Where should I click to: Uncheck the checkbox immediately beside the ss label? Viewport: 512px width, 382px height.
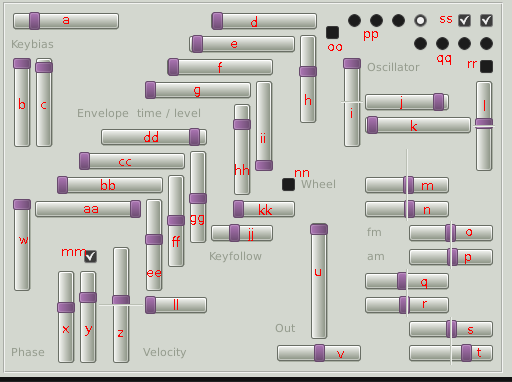click(x=464, y=21)
